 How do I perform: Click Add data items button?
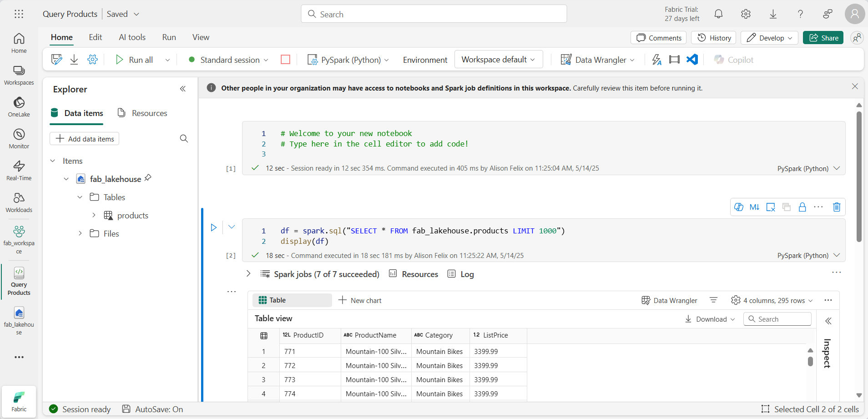tap(85, 139)
